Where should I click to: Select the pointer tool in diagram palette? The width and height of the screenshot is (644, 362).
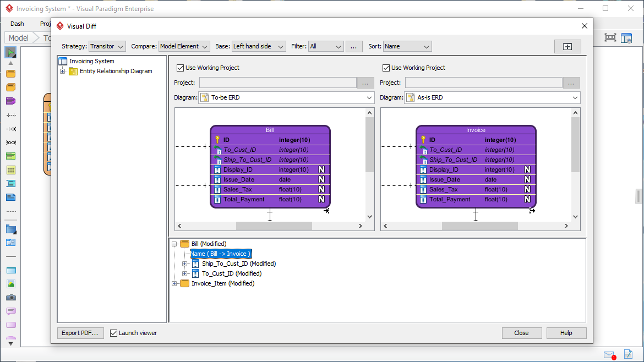point(10,52)
